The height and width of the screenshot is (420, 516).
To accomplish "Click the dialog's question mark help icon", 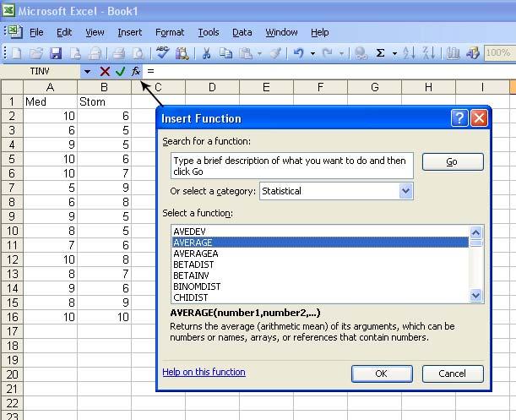I will coord(459,117).
